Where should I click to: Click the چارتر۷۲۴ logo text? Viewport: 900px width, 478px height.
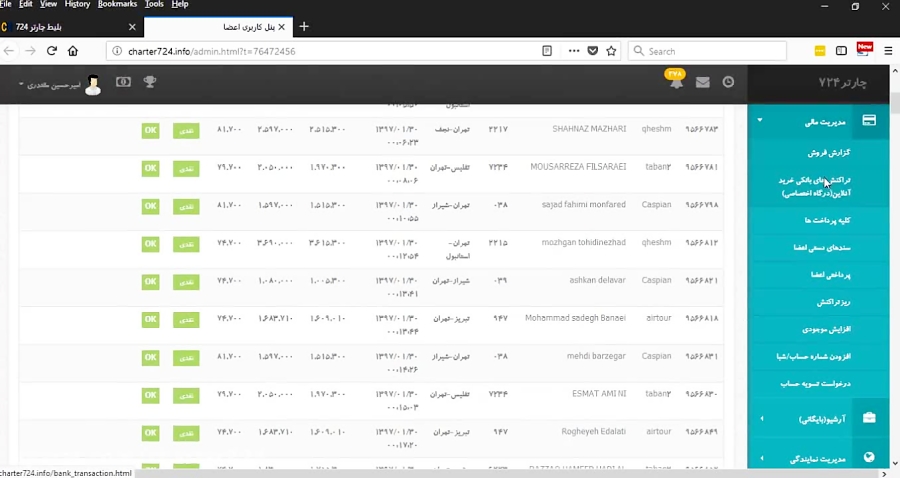pyautogui.click(x=842, y=83)
